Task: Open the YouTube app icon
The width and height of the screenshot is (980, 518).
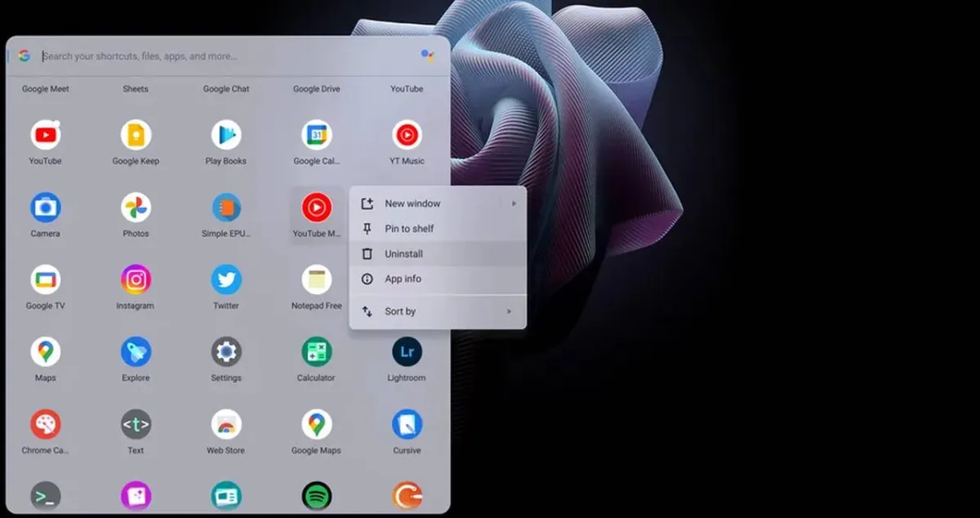Action: click(46, 135)
